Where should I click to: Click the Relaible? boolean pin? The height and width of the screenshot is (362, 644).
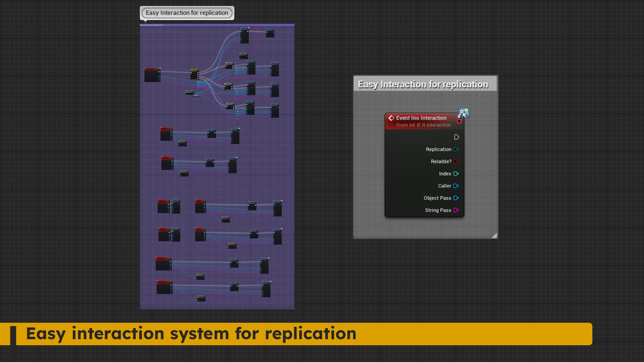455,162
